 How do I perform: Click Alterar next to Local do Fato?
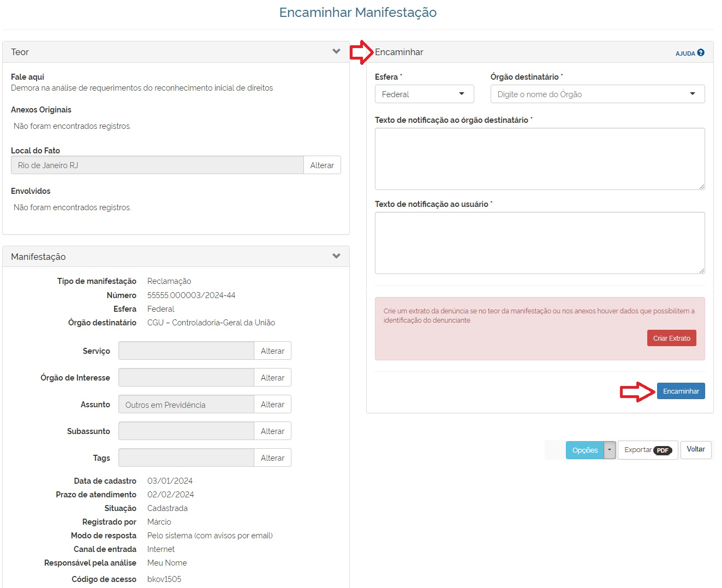(322, 165)
